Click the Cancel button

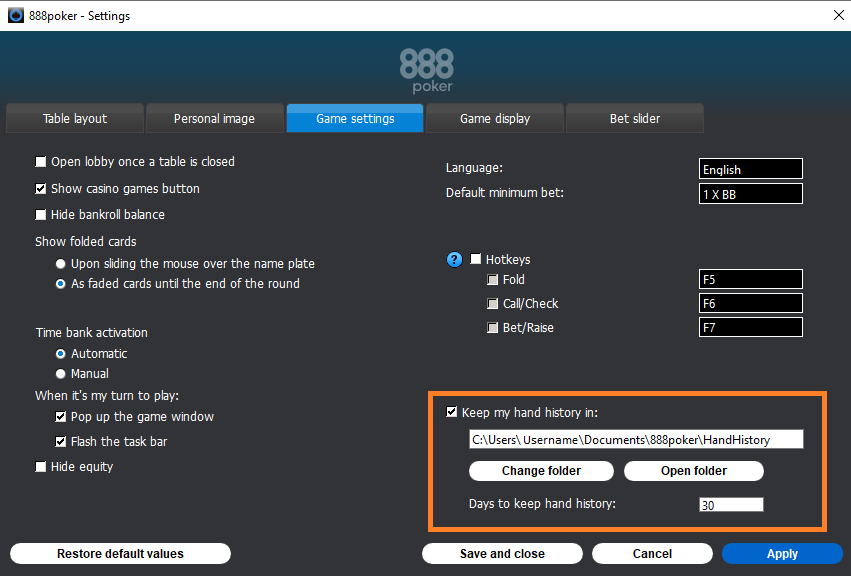652,553
